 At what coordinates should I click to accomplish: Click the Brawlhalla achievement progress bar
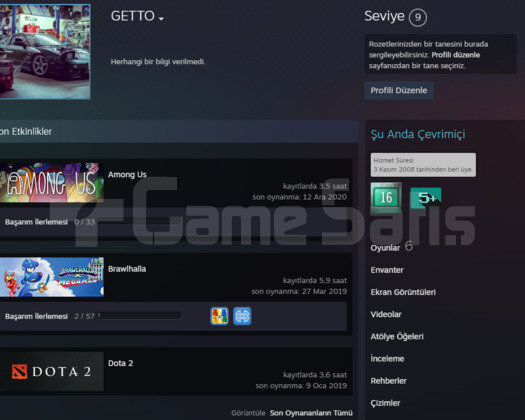coord(140,316)
